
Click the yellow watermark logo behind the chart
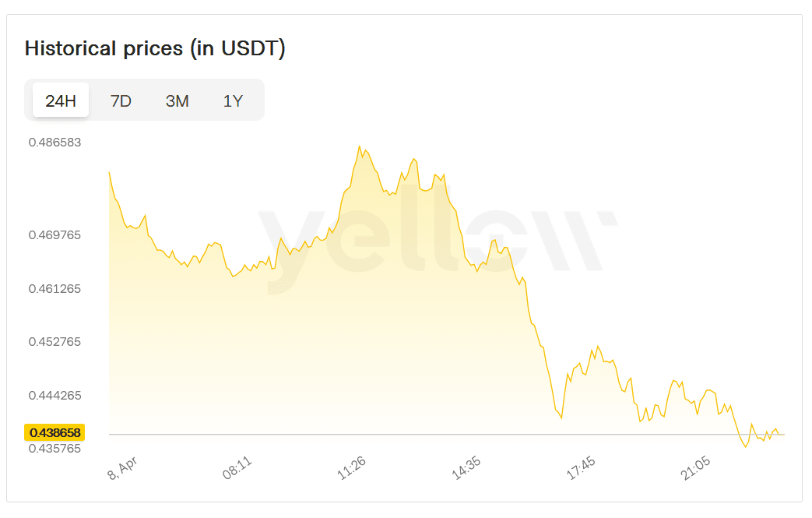point(436,241)
